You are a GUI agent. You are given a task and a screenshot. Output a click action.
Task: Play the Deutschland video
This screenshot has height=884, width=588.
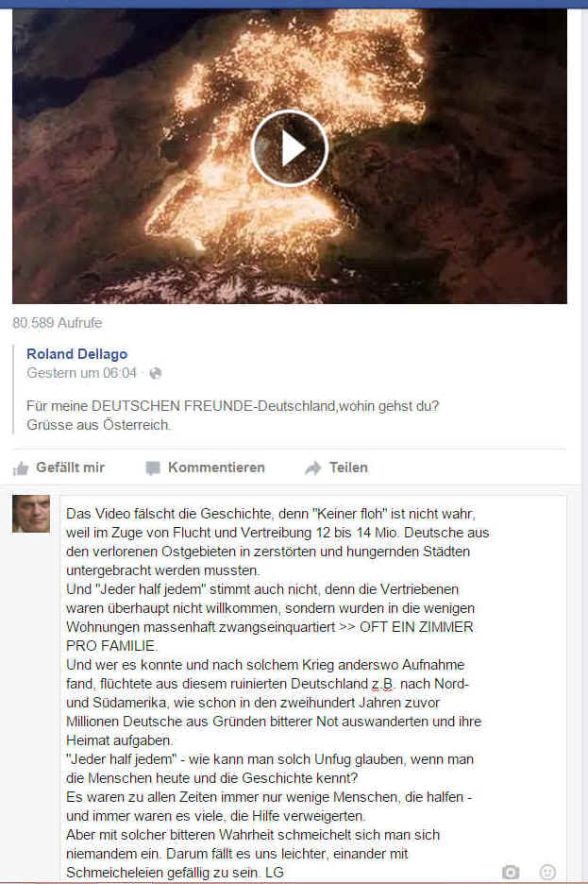290,148
